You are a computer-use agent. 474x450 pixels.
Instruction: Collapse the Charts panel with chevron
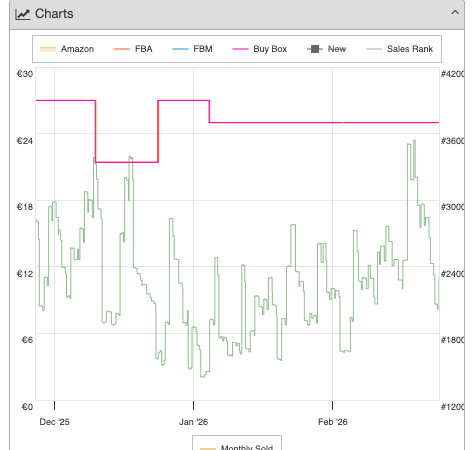click(x=455, y=13)
